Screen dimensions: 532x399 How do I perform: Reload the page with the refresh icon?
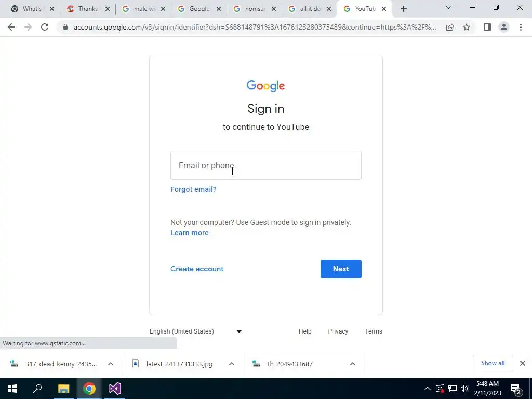[45, 27]
